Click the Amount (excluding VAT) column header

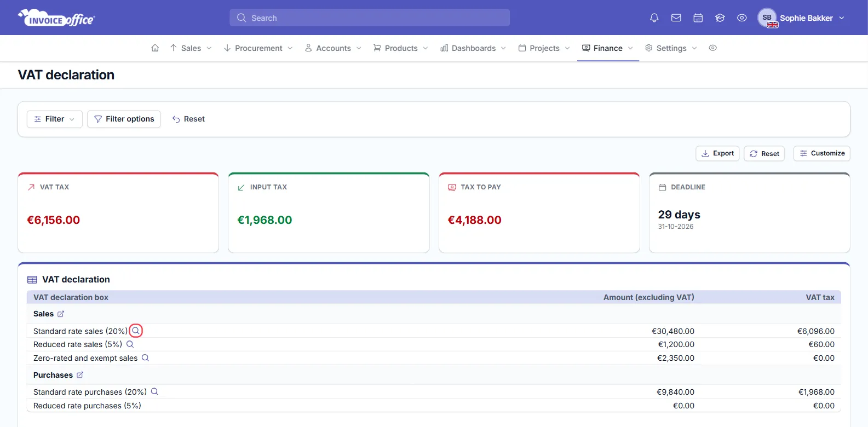(x=649, y=297)
